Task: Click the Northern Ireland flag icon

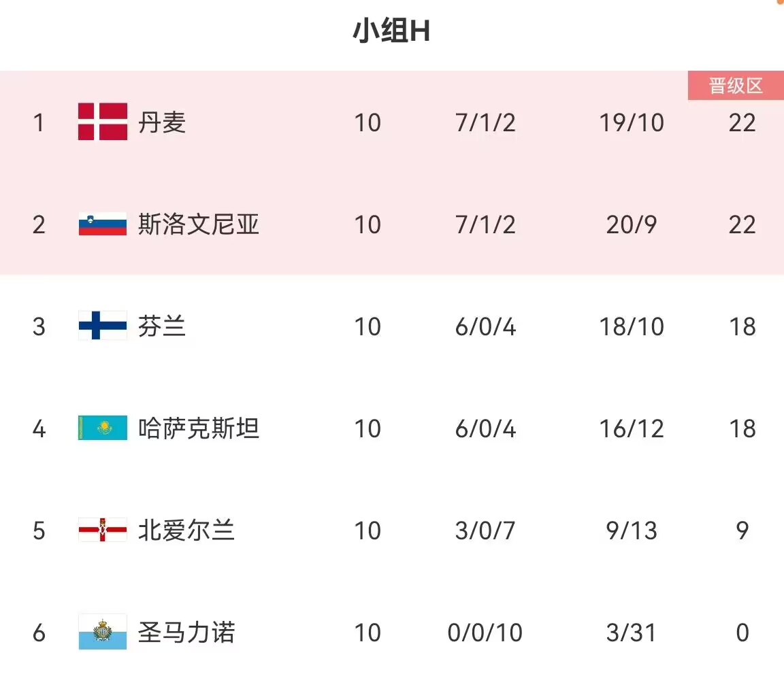Action: (103, 530)
